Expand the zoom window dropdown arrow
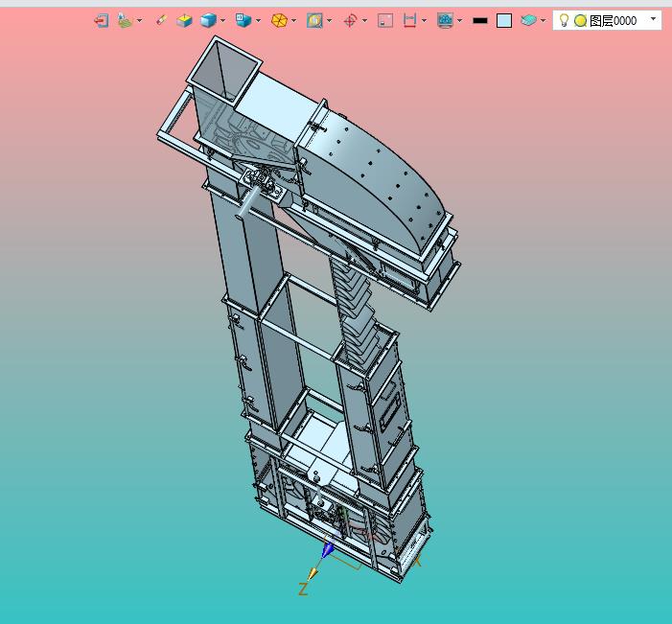 pyautogui.click(x=329, y=20)
